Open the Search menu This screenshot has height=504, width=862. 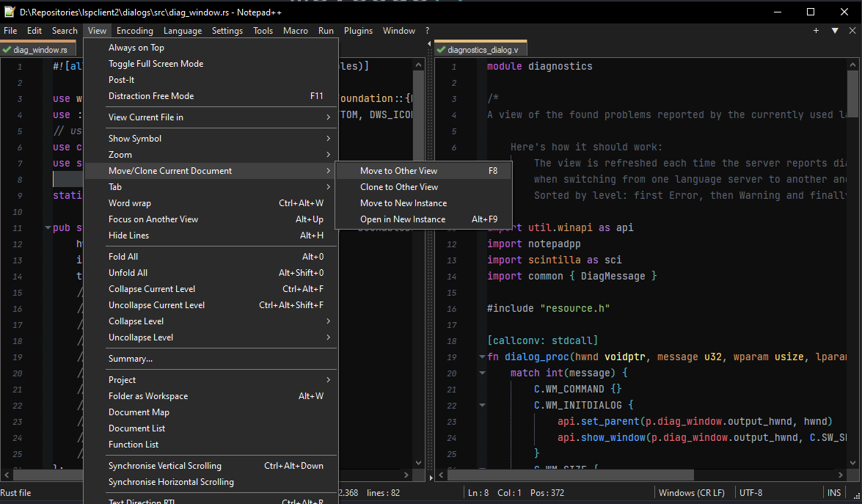[x=65, y=31]
